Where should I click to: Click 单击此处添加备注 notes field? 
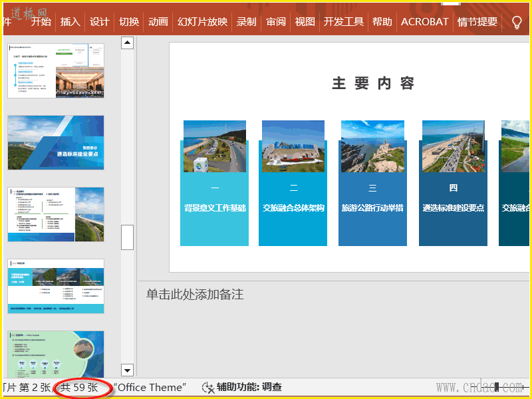195,294
